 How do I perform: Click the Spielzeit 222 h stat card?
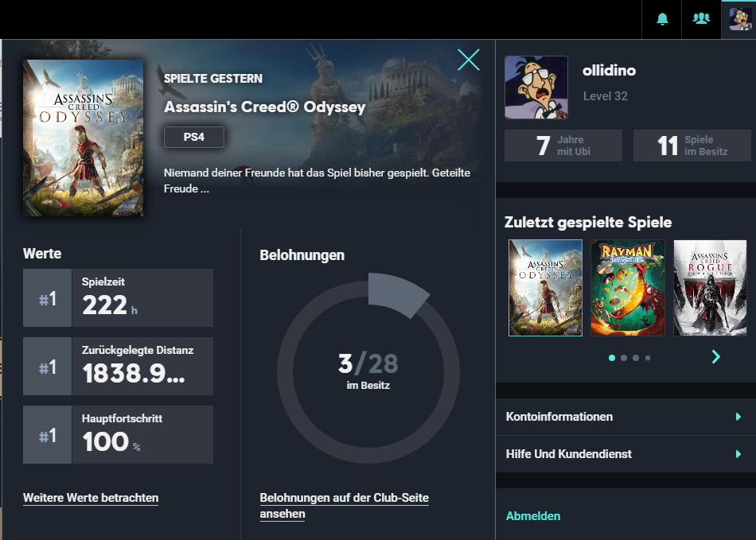[118, 297]
